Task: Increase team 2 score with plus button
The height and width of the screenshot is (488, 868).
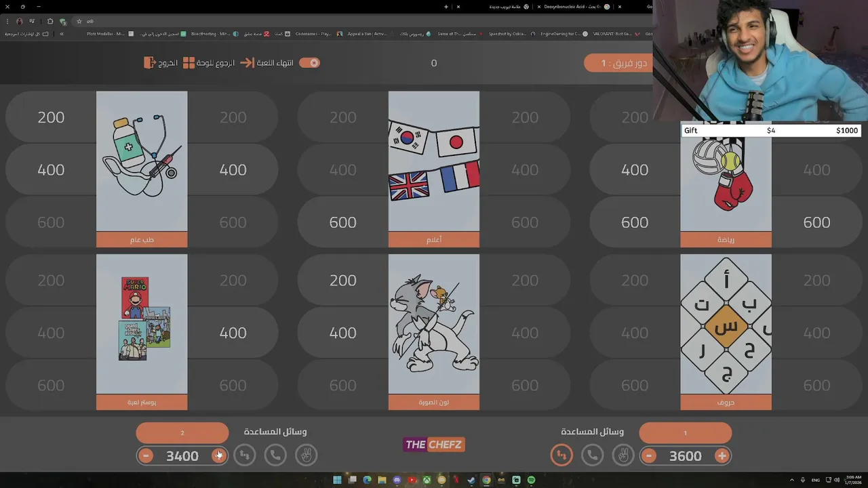Action: [x=218, y=455]
